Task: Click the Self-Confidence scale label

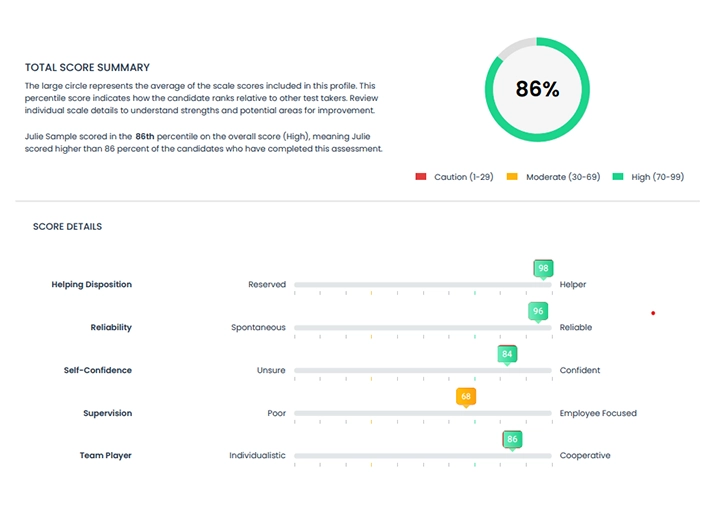Action: [98, 371]
